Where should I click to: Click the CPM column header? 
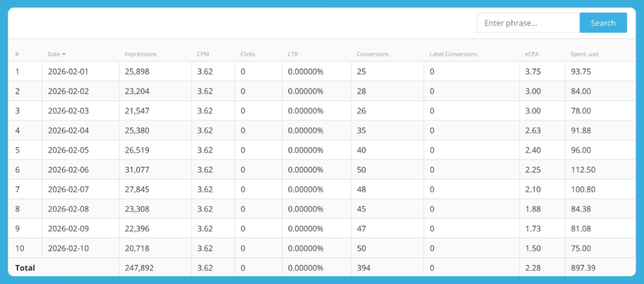coord(203,54)
